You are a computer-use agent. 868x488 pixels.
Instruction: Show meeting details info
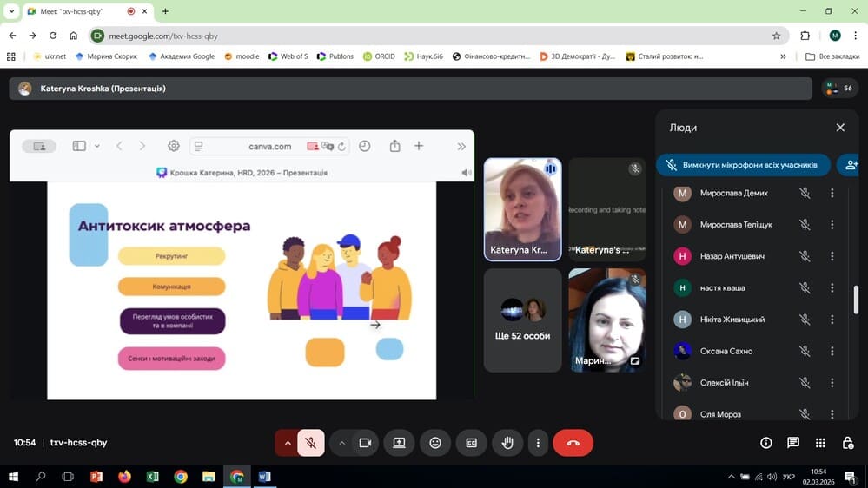pyautogui.click(x=765, y=443)
